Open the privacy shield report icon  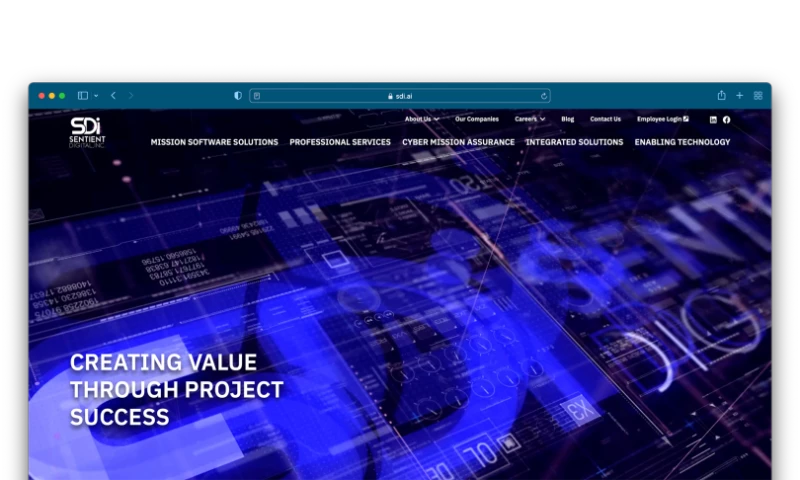point(238,96)
